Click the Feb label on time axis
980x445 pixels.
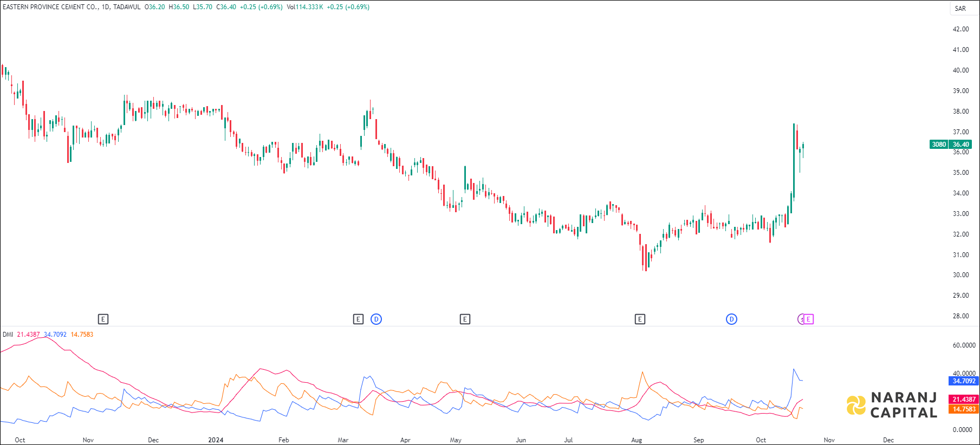tap(283, 440)
